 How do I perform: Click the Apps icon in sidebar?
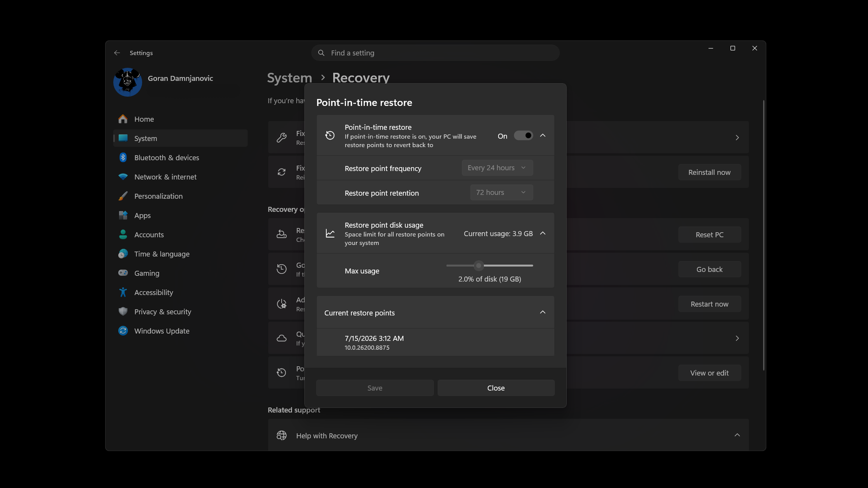click(x=123, y=215)
